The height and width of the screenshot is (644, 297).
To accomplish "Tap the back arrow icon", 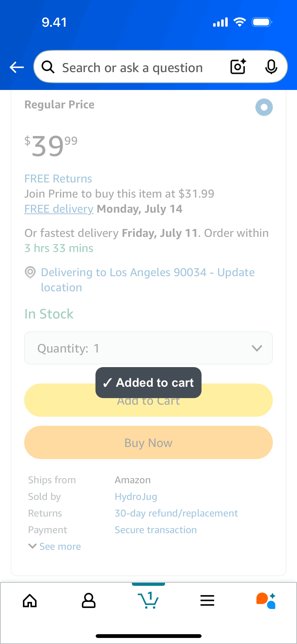I will click(x=17, y=67).
